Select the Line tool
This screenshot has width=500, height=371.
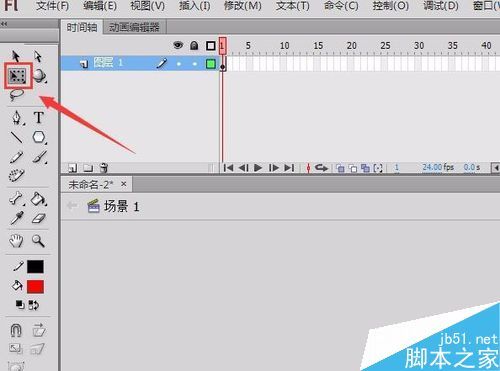17,137
